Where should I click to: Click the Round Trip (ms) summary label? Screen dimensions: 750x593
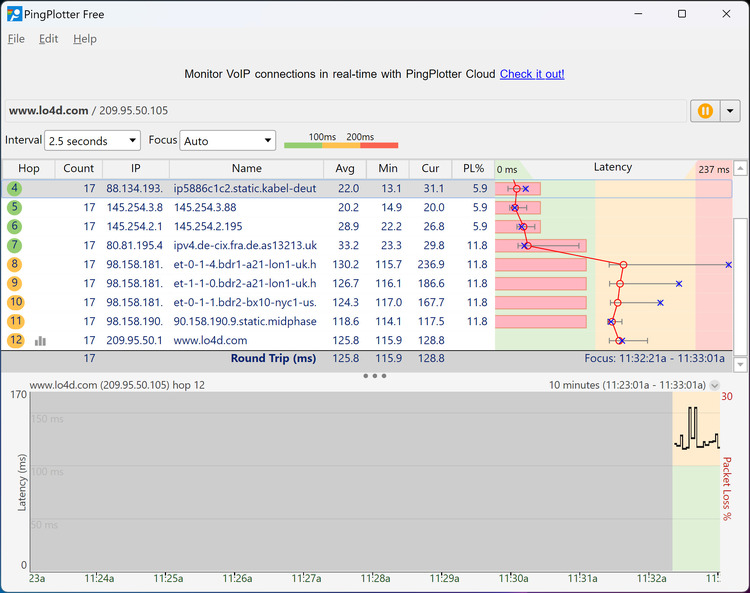[273, 358]
